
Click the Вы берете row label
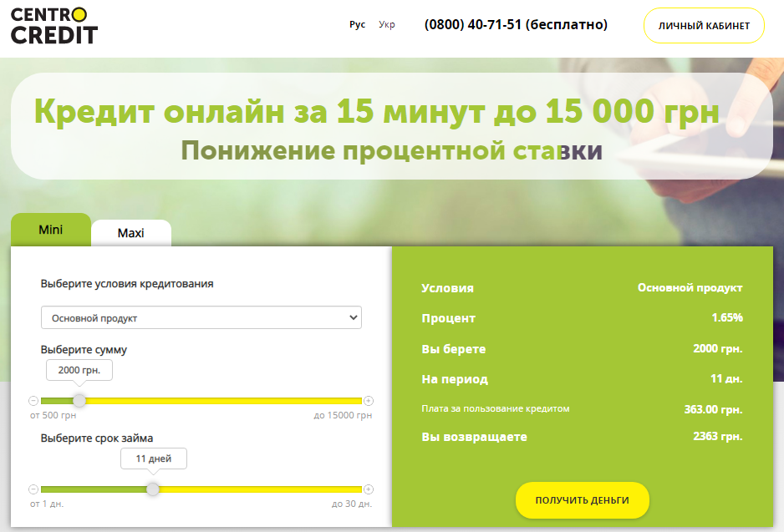454,349
